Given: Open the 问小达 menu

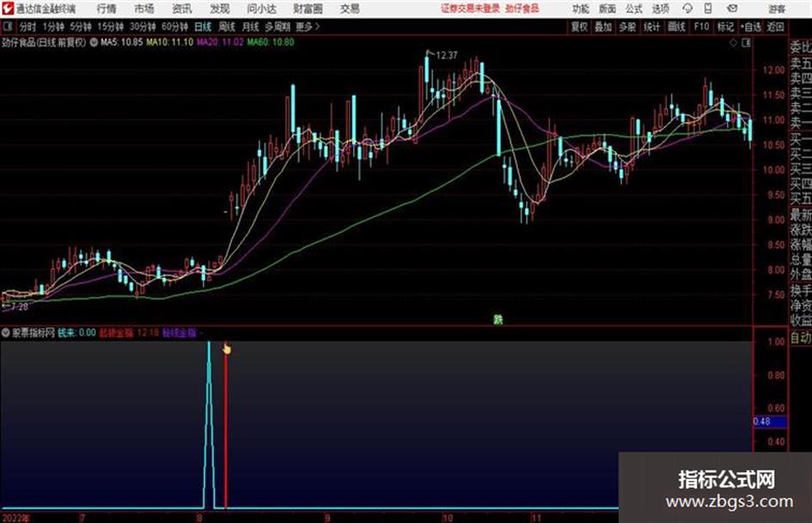Looking at the screenshot, I should point(261,9).
